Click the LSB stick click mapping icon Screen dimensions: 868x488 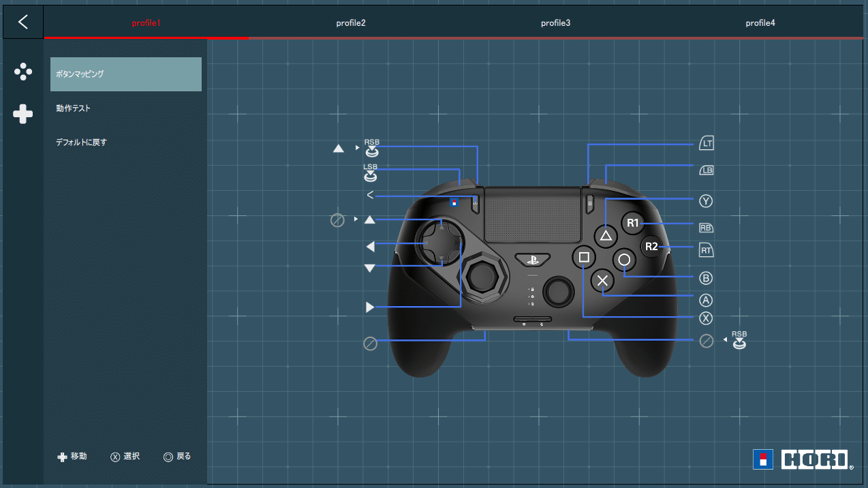(371, 173)
